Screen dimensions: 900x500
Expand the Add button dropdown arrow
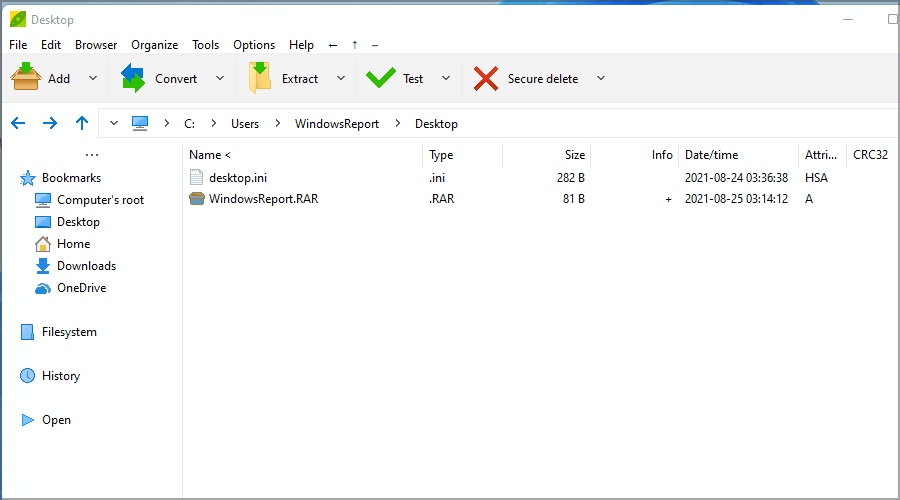[x=93, y=78]
